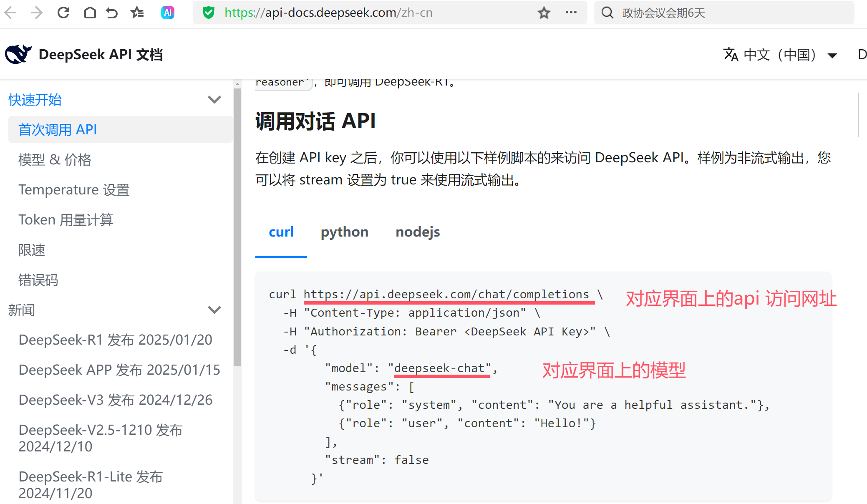The height and width of the screenshot is (504, 867).
Task: Collapse the 新闻 sidebar section
Action: (214, 310)
